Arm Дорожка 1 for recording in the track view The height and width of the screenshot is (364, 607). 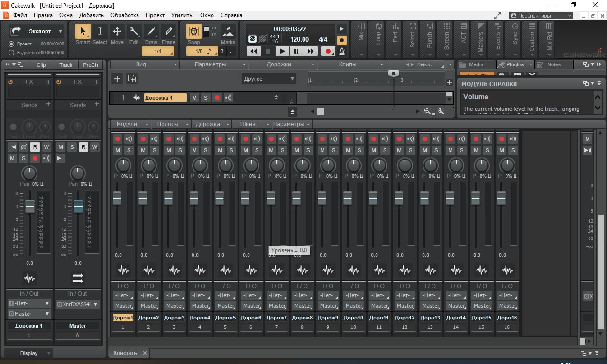click(217, 98)
